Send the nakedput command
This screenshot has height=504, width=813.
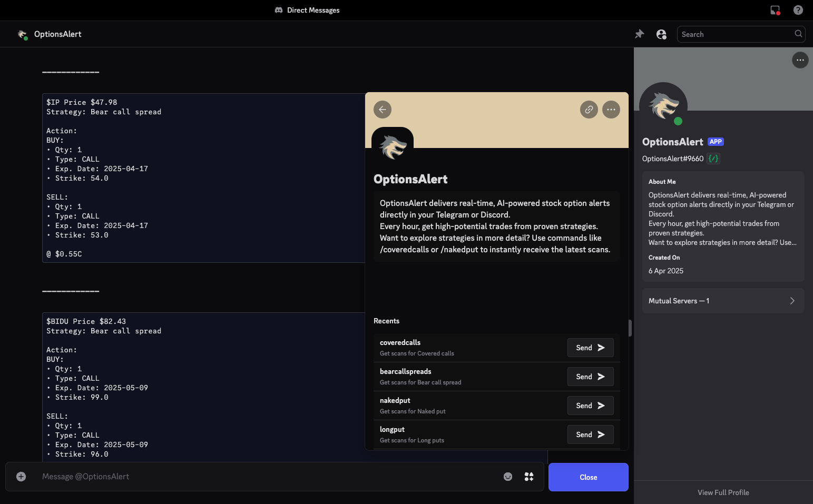pyautogui.click(x=590, y=406)
